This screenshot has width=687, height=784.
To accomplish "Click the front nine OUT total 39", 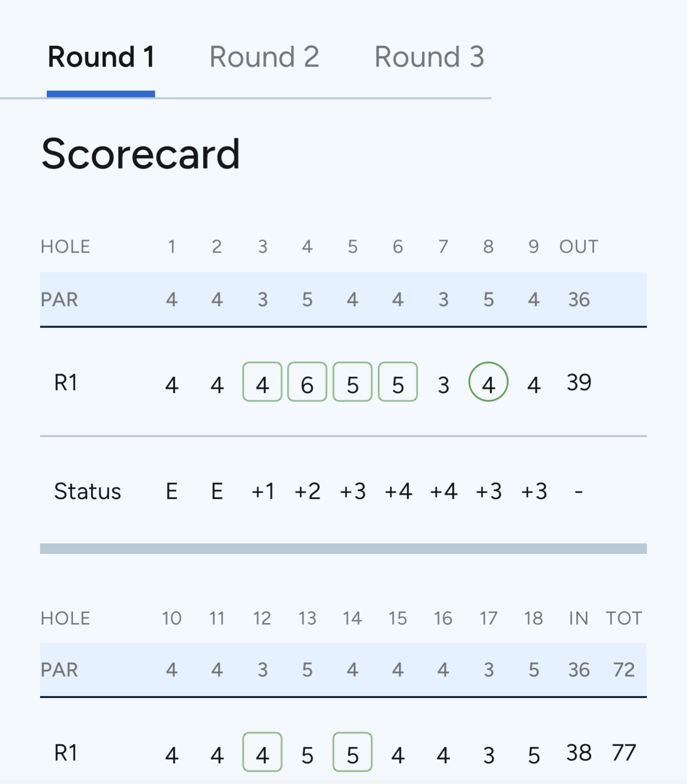I will click(579, 382).
